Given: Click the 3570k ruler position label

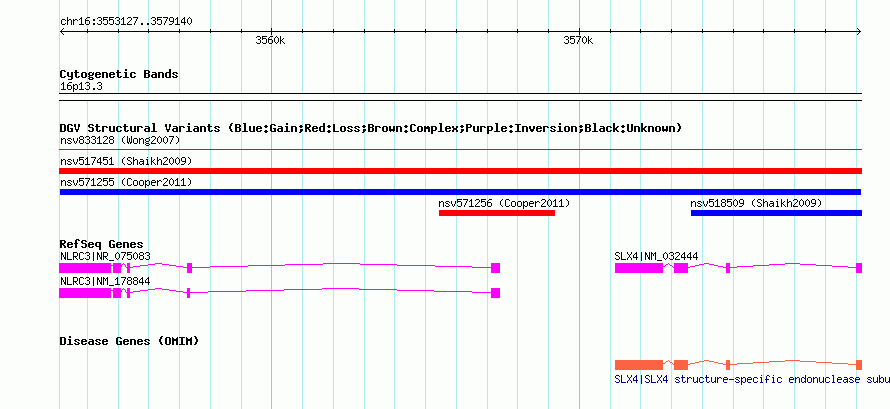Looking at the screenshot, I should click(578, 40).
